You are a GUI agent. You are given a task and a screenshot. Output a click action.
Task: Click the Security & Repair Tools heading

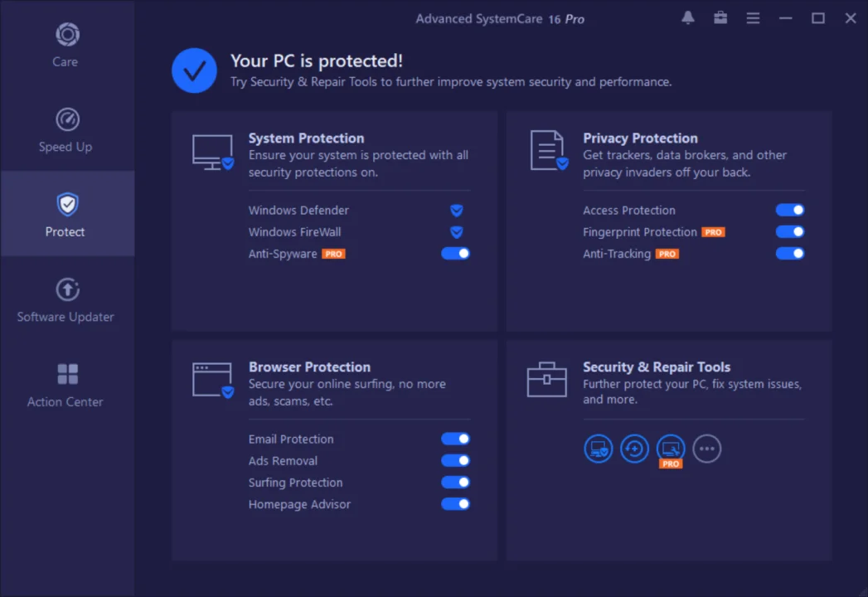[x=657, y=366]
